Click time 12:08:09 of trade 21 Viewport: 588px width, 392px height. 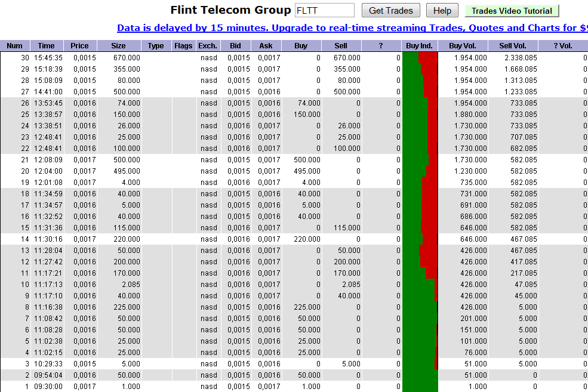pyautogui.click(x=48, y=160)
